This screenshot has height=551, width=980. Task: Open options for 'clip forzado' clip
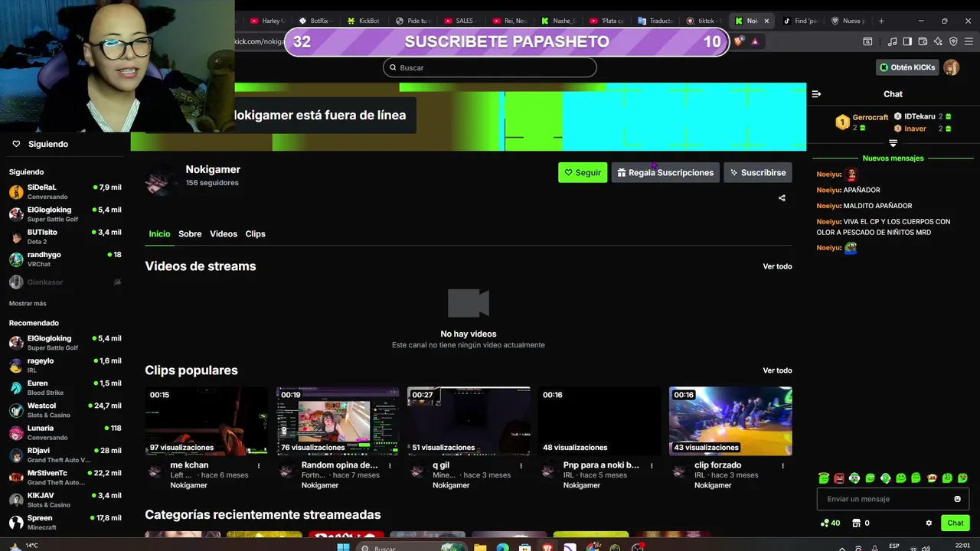coord(782,465)
